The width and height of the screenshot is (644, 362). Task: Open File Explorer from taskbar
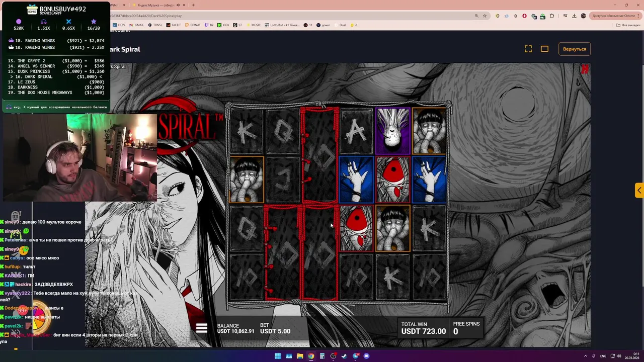300,356
